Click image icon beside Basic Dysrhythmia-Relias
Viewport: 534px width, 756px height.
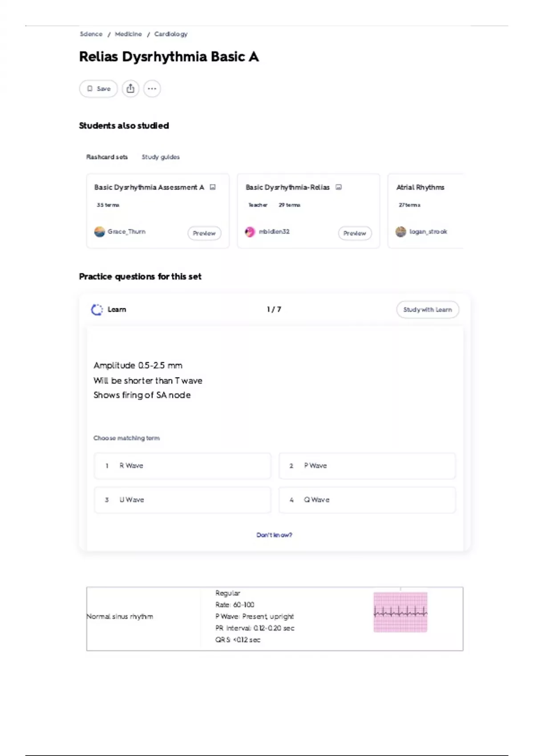click(x=339, y=187)
